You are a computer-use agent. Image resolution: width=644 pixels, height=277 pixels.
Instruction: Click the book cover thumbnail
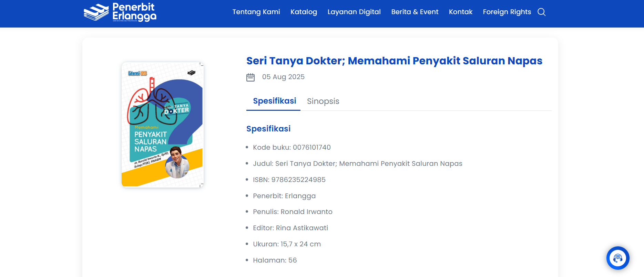(163, 125)
